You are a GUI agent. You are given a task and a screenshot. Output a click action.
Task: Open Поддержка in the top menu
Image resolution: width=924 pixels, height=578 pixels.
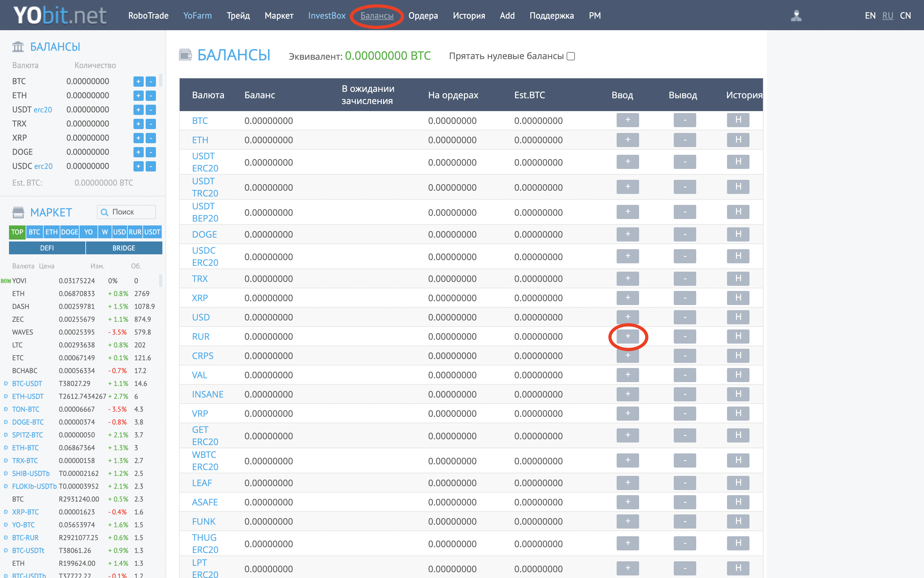point(552,16)
